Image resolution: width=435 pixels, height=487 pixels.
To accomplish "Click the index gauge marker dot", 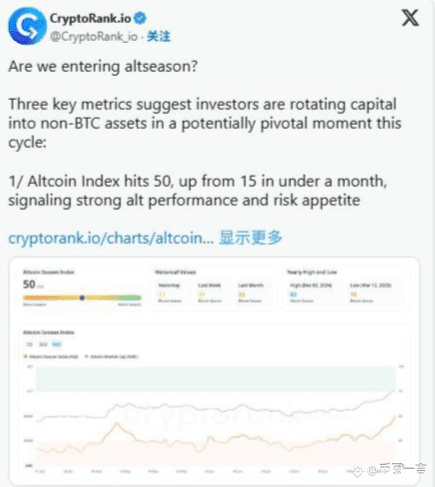I will 82,298.
